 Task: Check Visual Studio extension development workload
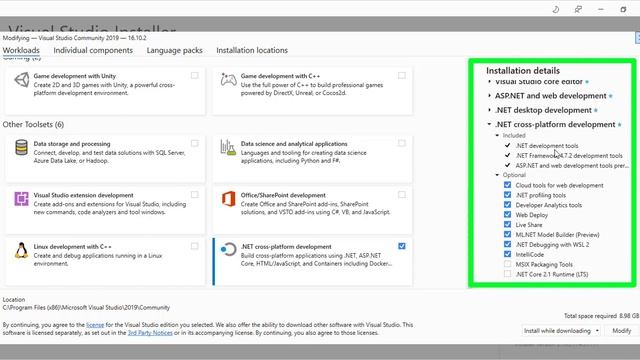[x=195, y=195]
